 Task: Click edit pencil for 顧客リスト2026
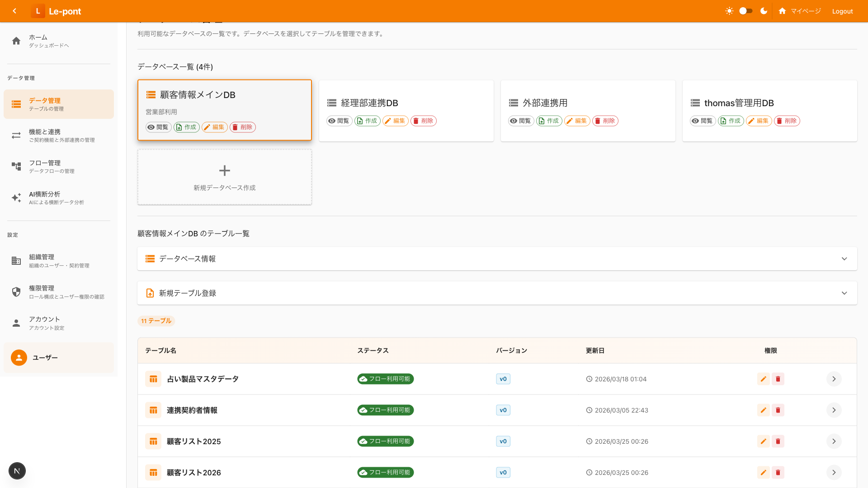(763, 473)
